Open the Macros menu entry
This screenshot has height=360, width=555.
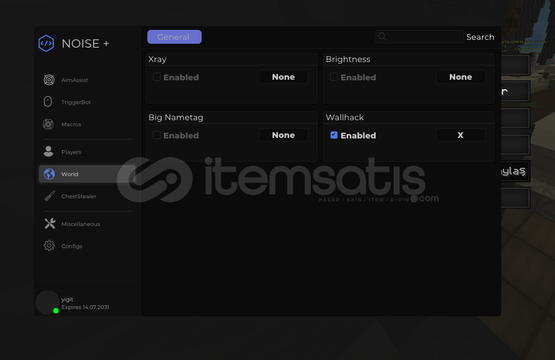pos(71,124)
